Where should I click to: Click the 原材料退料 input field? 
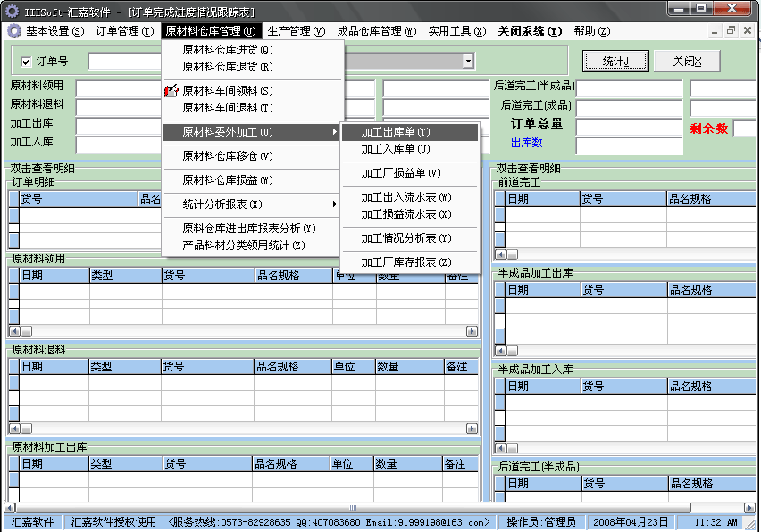(x=119, y=107)
